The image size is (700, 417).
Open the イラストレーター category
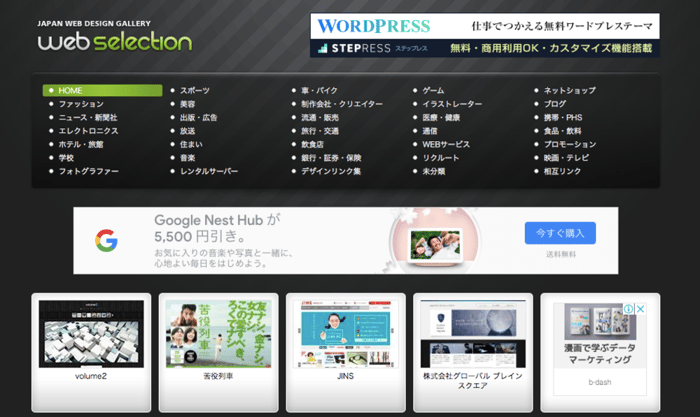pos(452,104)
